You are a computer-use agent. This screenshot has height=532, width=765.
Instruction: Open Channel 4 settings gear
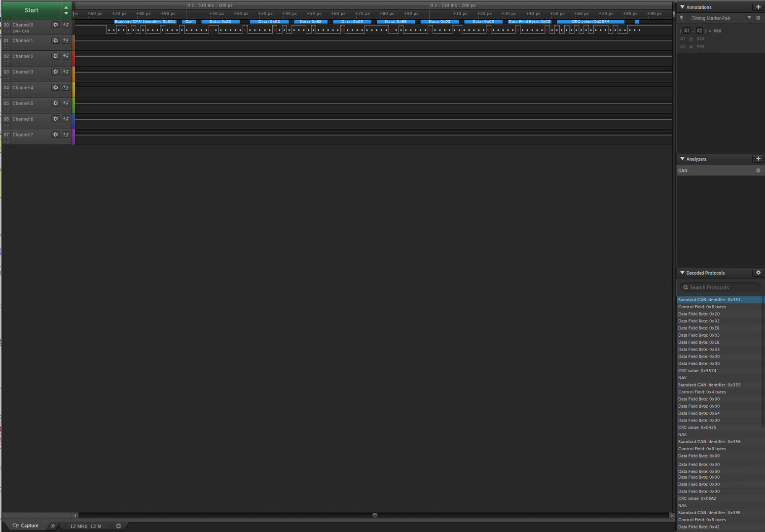point(56,88)
